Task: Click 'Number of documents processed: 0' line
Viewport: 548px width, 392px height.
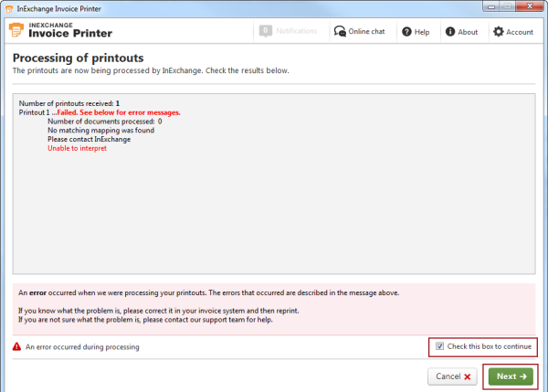Action: tap(104, 122)
